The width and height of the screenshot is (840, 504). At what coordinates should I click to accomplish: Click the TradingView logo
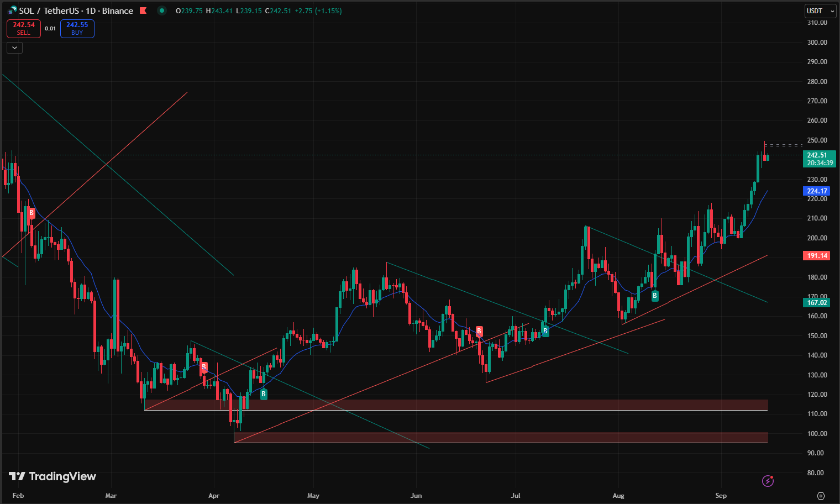53,476
